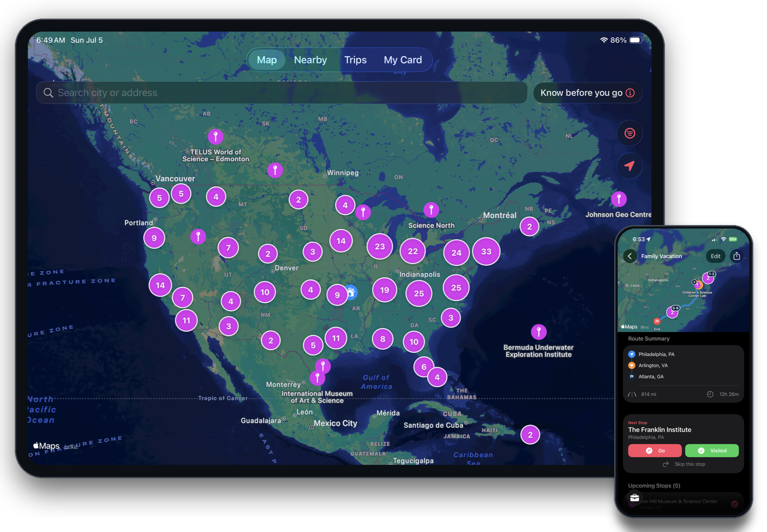This screenshot has height=532, width=767.
Task: Tap Skip this stop
Action: (x=684, y=464)
